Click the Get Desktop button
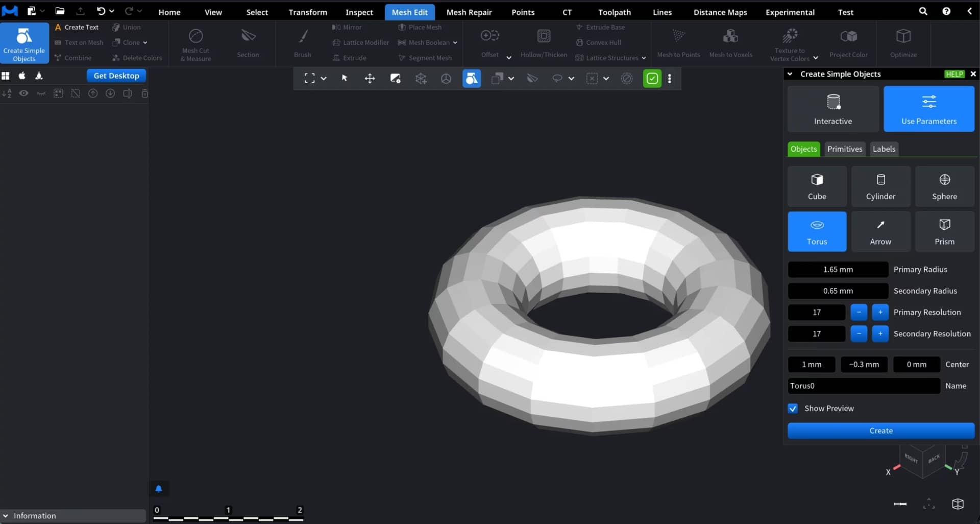Screen dimensions: 980x524 [x=116, y=76]
